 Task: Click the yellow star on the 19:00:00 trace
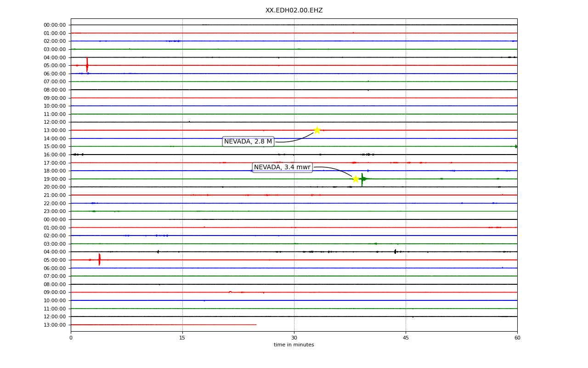[x=356, y=179]
